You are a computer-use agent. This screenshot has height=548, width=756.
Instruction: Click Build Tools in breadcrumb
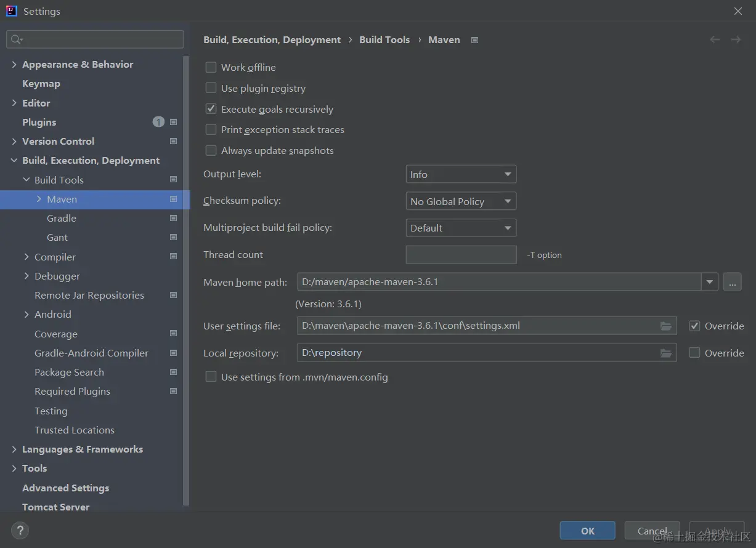coord(384,39)
